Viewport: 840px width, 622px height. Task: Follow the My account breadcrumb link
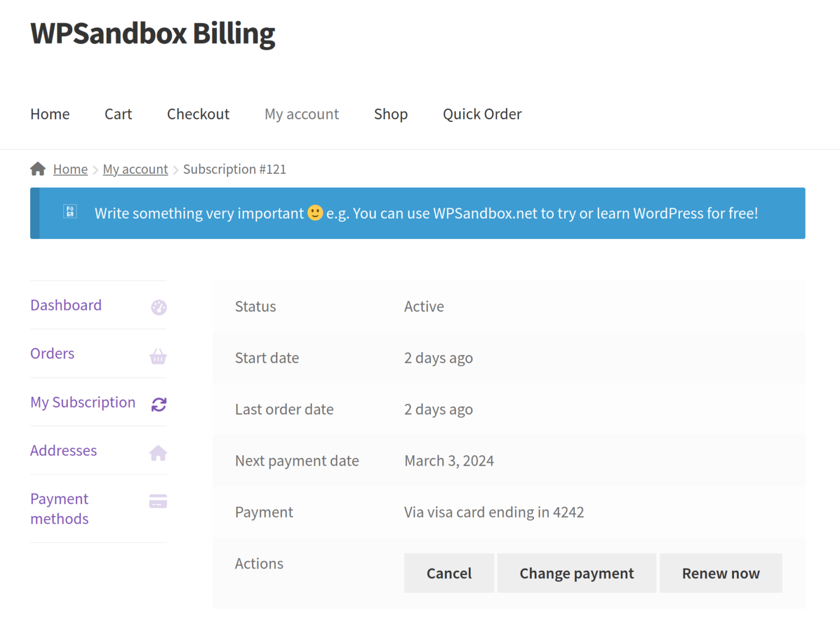click(x=135, y=169)
